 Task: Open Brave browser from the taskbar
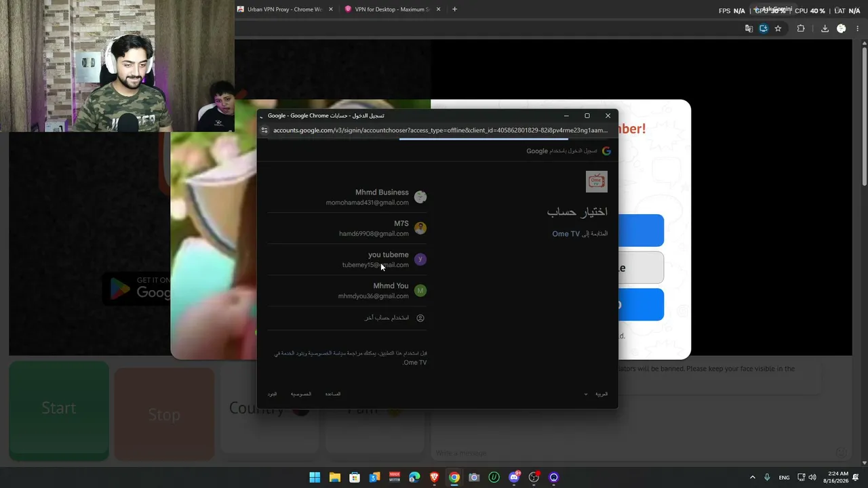[434, 477]
